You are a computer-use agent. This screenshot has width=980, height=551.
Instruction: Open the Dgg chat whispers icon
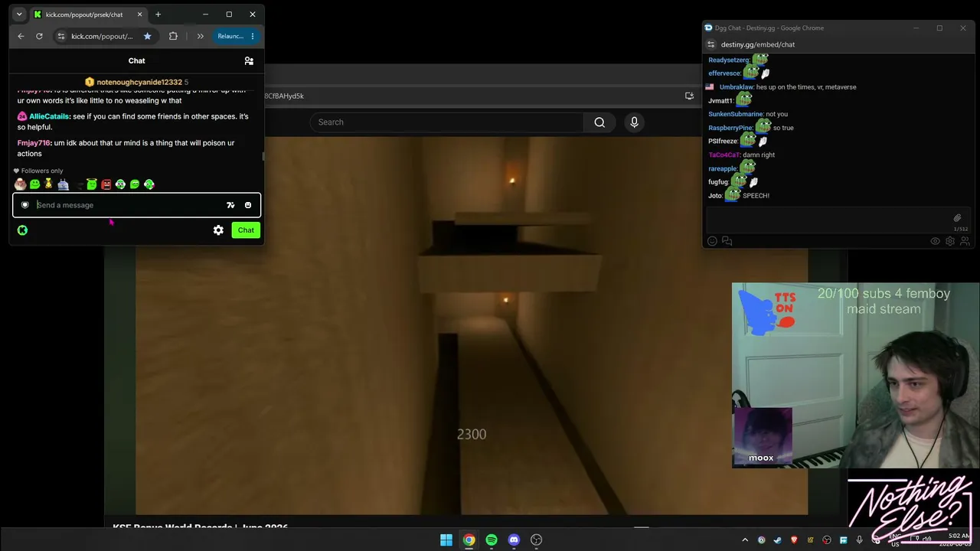[727, 241]
